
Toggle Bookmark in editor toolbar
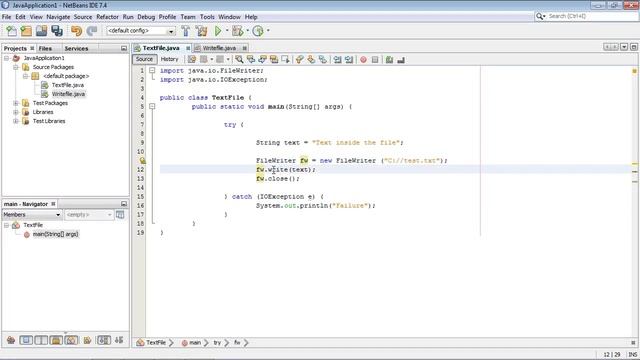click(322, 60)
